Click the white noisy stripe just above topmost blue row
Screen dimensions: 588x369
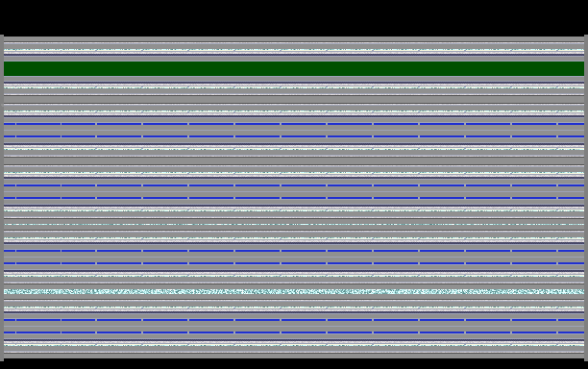[294, 112]
